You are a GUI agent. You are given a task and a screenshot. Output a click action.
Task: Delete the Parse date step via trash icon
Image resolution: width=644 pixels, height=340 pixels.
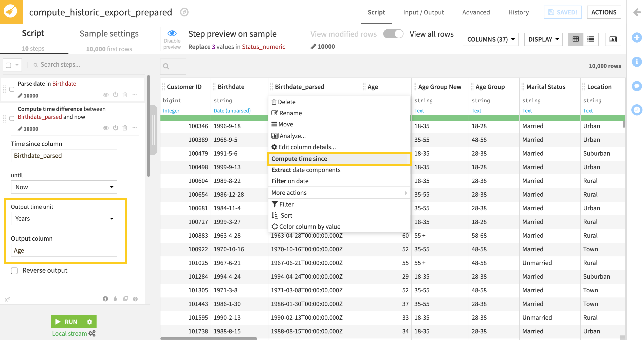point(125,95)
